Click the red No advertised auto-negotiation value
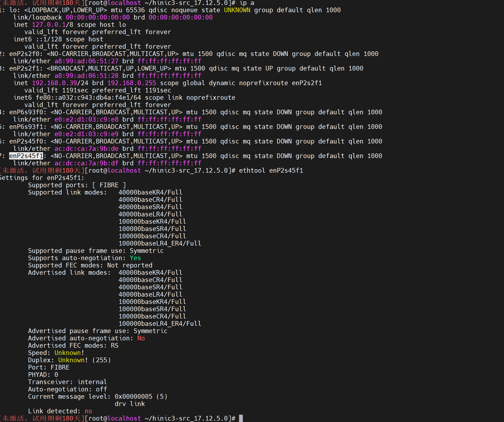Screen dimensions: 504x422 pos(141,338)
